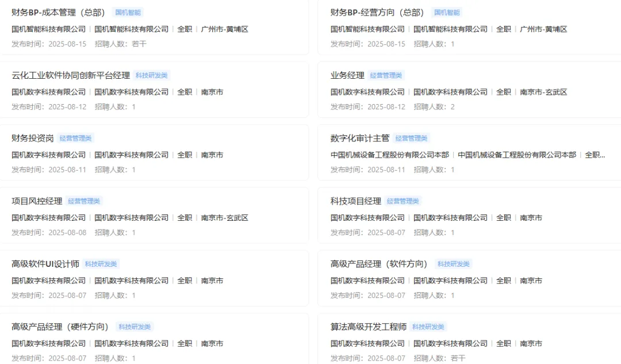This screenshot has width=621, height=364.
Task: Click 招聘人数：若干 in the 财务BP-成本管理 card
Action: (120, 44)
